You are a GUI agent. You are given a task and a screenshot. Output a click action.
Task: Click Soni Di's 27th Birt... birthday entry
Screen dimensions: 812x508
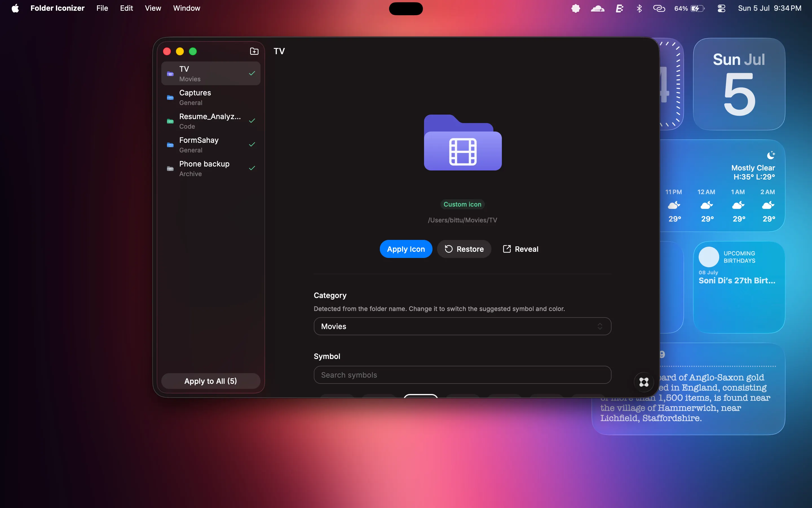coord(737,281)
